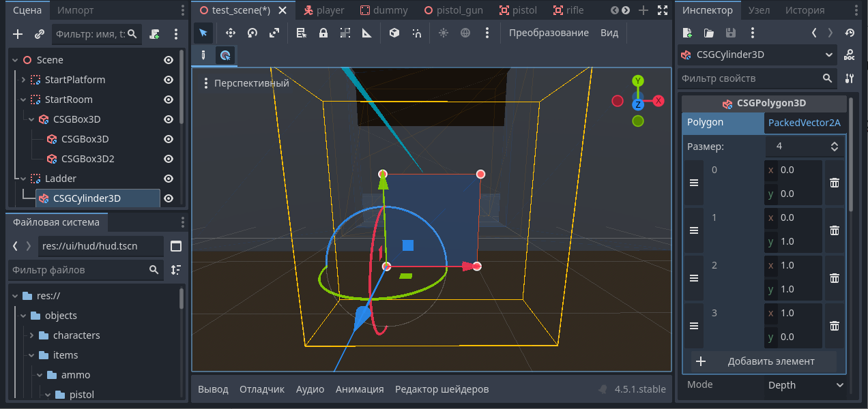Viewport: 868px width, 409px height.
Task: Switch to the Импорт tab
Action: tap(76, 10)
